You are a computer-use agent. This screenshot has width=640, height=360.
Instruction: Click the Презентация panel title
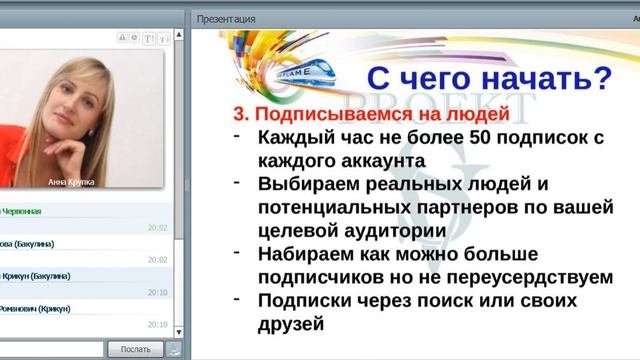pyautogui.click(x=226, y=19)
